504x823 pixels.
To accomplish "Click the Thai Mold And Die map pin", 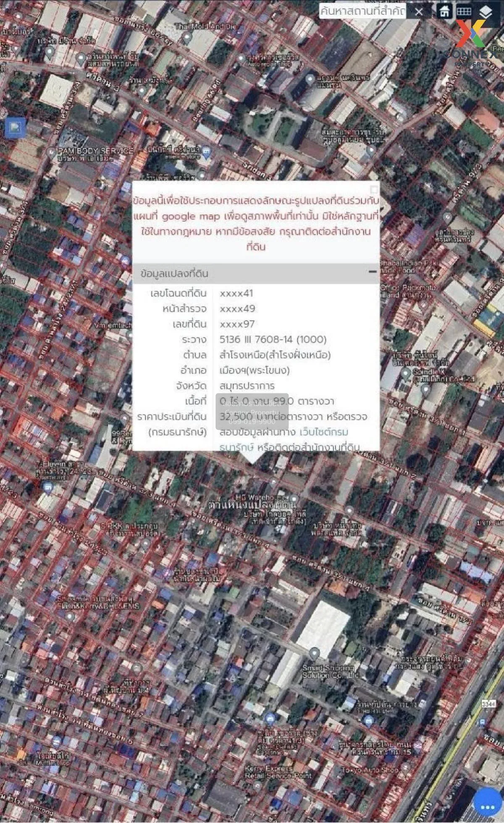I will (x=187, y=39).
